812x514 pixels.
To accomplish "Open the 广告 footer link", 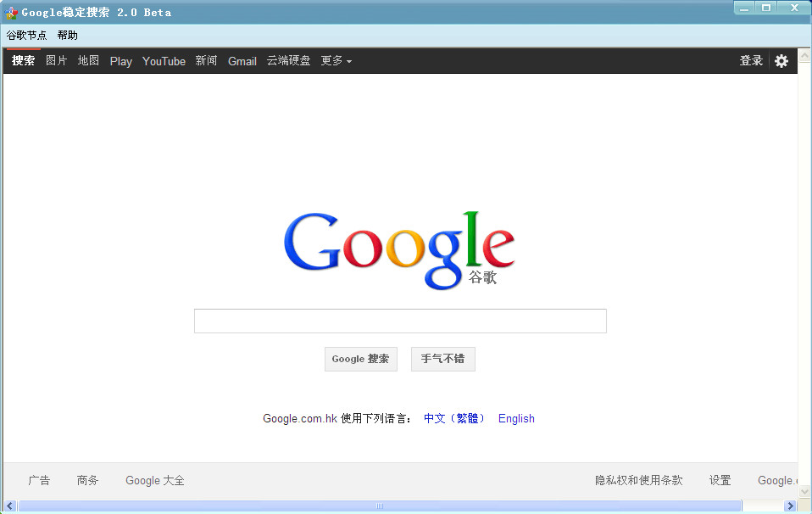I will [x=39, y=480].
